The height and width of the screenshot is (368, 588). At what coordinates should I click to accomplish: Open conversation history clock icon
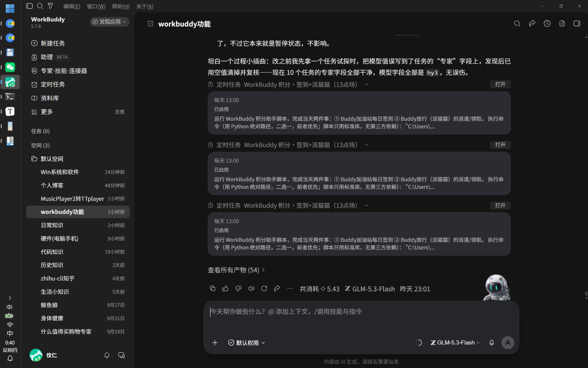tap(547, 24)
